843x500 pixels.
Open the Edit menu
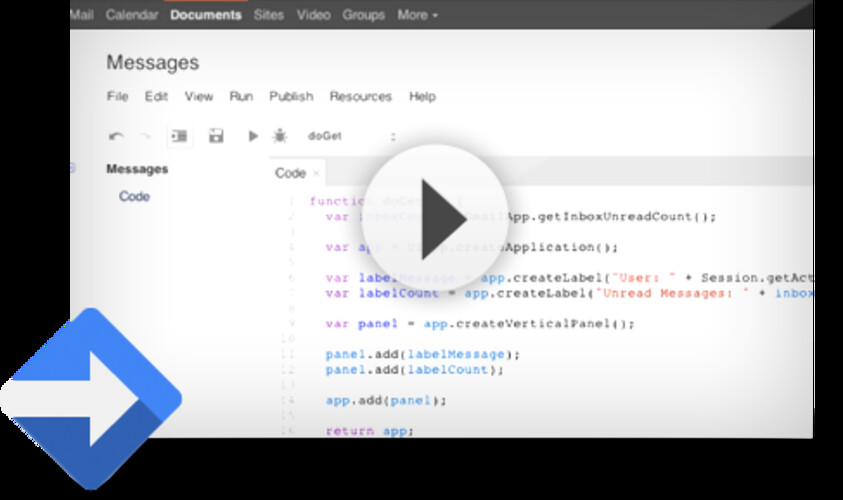[156, 97]
